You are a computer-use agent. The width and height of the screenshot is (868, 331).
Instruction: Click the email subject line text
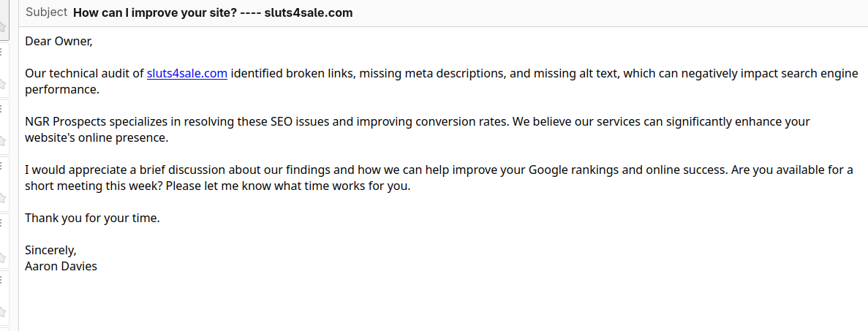tap(213, 12)
